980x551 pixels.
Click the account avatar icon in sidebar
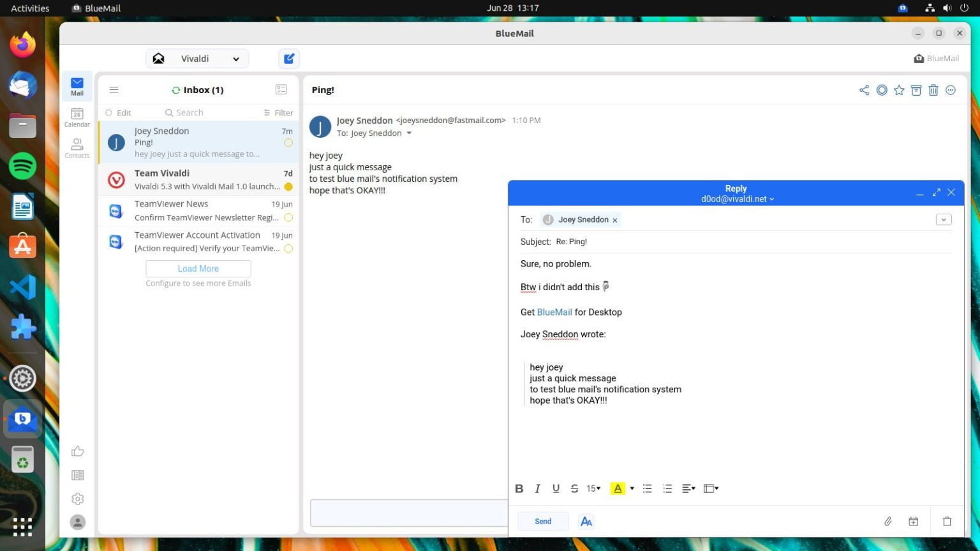click(x=78, y=522)
